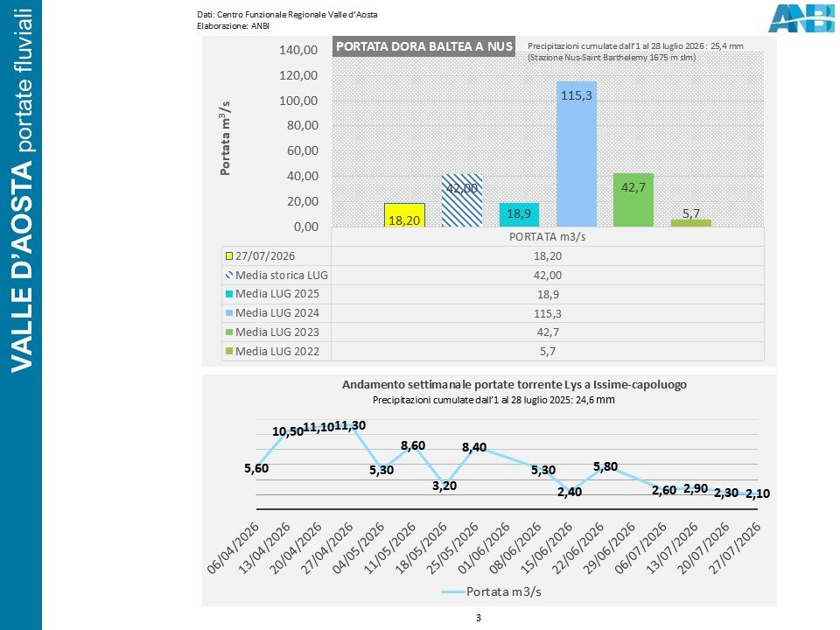Click the teal Media LUG 2025 legend swatch
Image resolution: width=840 pixels, height=630 pixels.
click(229, 294)
